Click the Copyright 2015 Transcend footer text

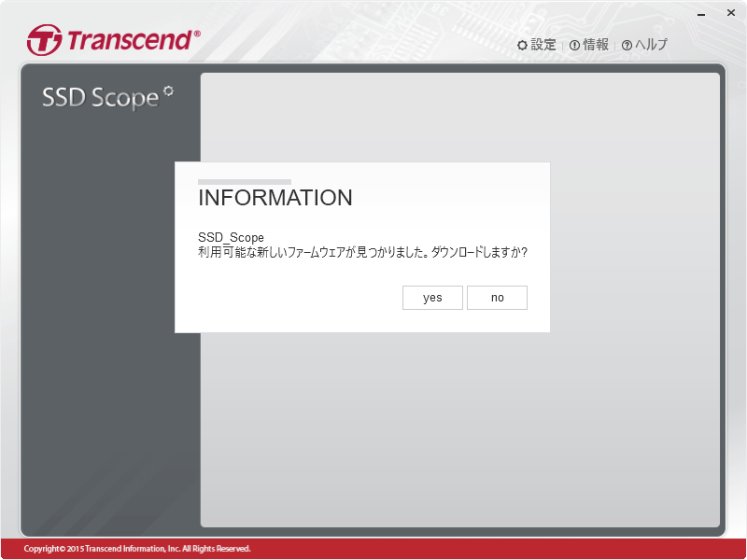tap(137, 549)
